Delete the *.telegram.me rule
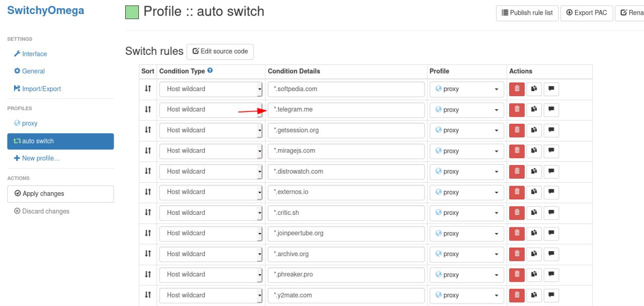This screenshot has width=644, height=306. click(x=517, y=110)
